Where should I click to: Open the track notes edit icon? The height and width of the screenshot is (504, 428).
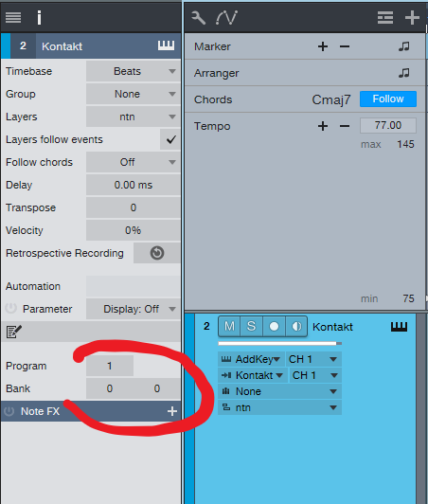pyautogui.click(x=14, y=332)
